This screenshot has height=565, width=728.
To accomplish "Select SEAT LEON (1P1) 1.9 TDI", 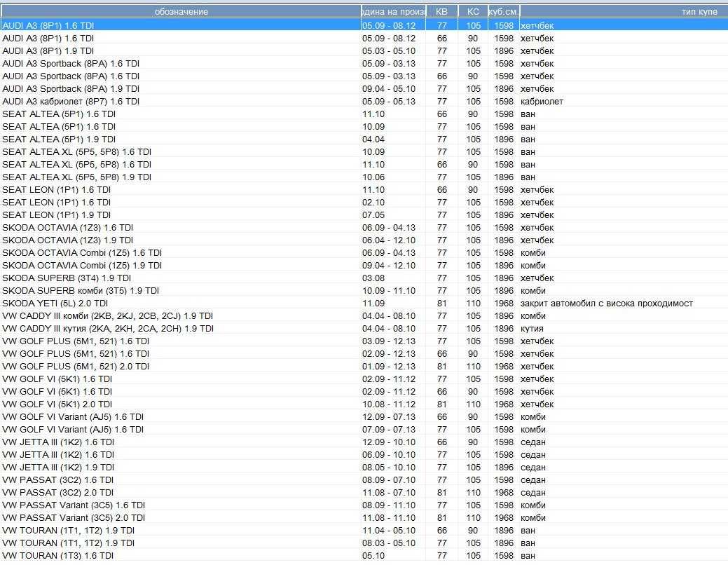I will tap(364, 215).
